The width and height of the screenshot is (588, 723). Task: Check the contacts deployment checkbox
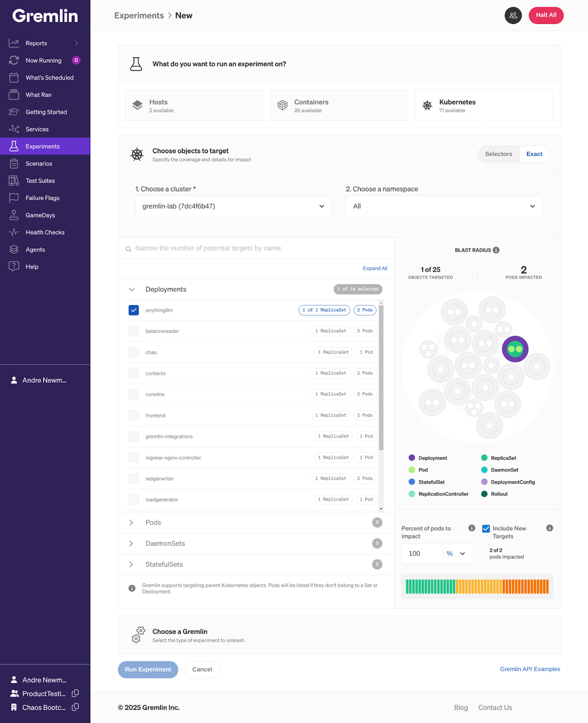(134, 373)
